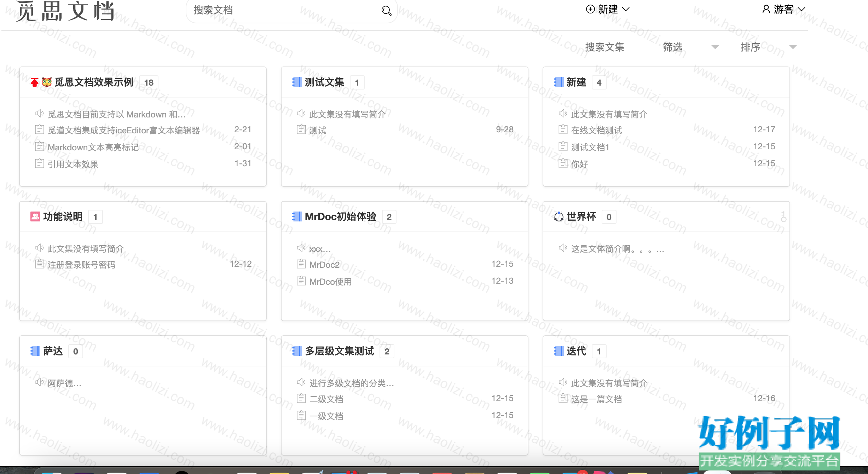Click the 游客 user avatar icon
The width and height of the screenshot is (868, 474).
click(766, 9)
